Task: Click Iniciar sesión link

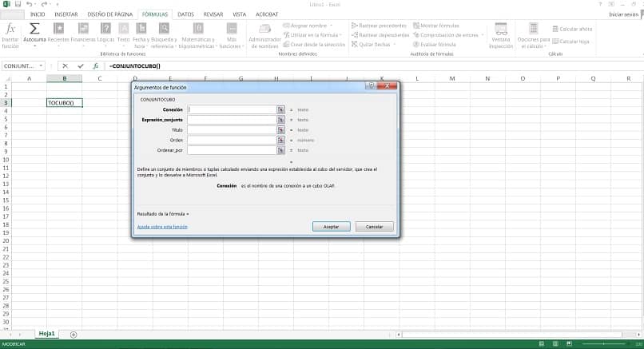Action: coord(623,14)
